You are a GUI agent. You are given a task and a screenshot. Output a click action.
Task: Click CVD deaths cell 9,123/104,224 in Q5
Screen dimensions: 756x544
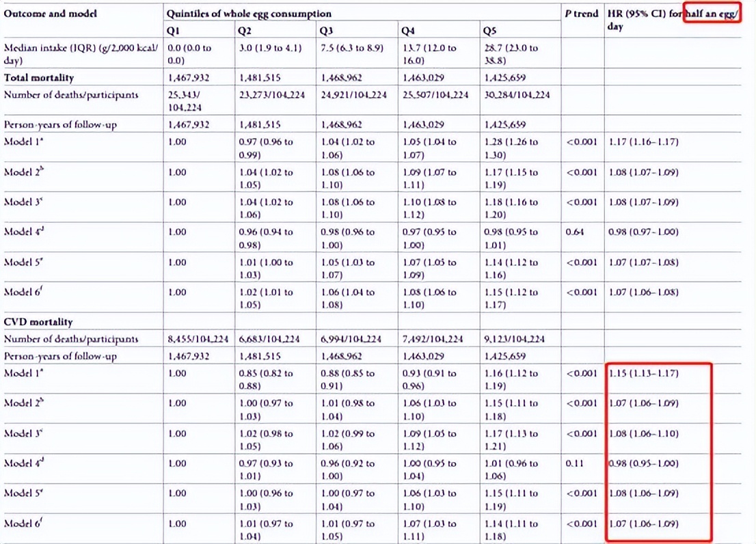pos(515,339)
